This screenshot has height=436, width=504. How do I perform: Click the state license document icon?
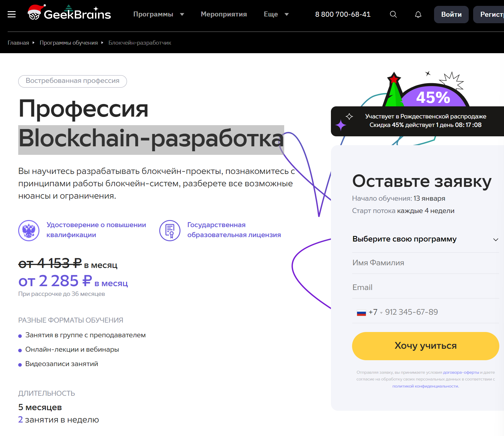170,231
